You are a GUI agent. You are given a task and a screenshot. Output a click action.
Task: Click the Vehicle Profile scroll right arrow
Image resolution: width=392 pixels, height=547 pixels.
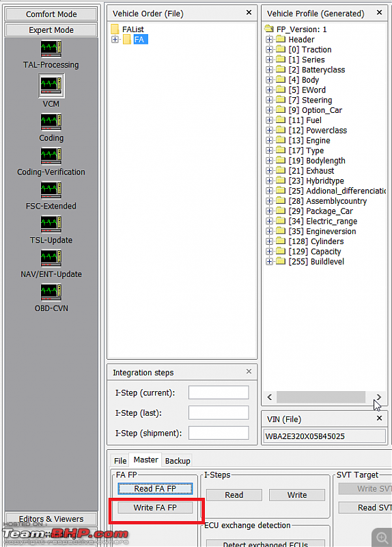pos(379,397)
